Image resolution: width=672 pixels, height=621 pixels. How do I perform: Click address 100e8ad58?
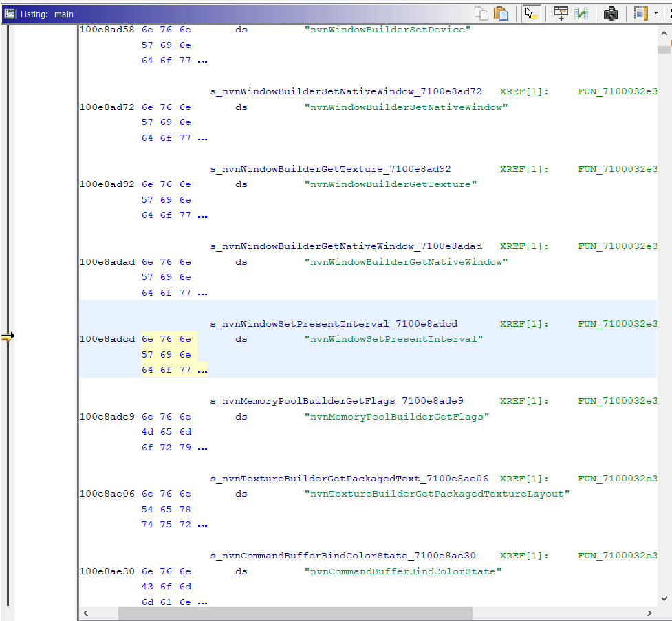(107, 30)
